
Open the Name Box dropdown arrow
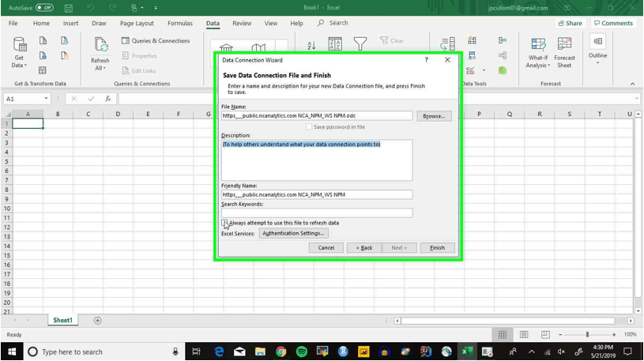pyautogui.click(x=46, y=99)
